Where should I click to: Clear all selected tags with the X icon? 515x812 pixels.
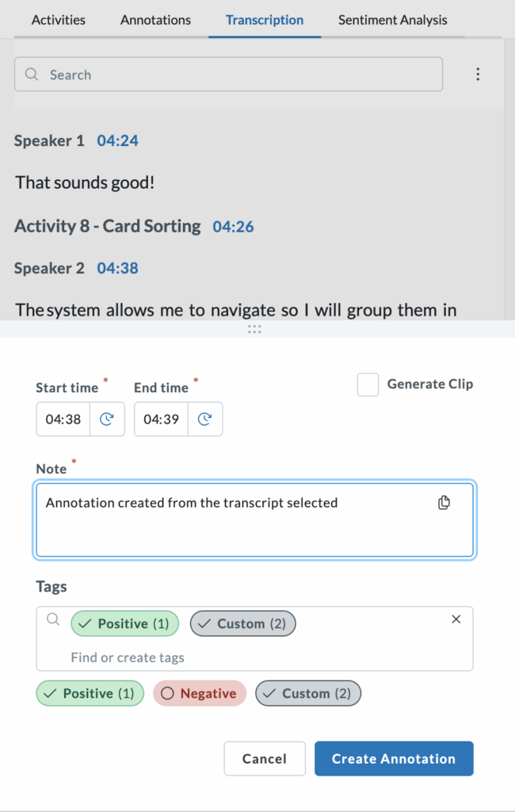click(x=456, y=619)
